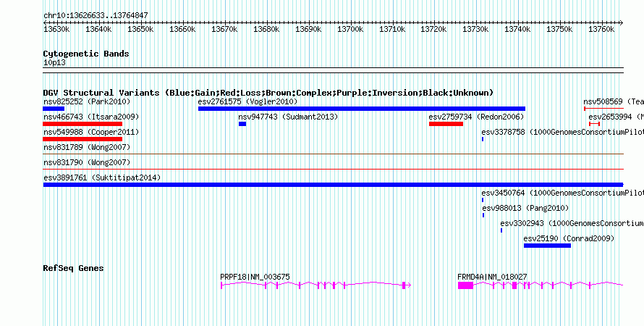Click the 13720k ruler tick label
Image resolution: width=644 pixels, height=326 pixels.
coord(433,30)
